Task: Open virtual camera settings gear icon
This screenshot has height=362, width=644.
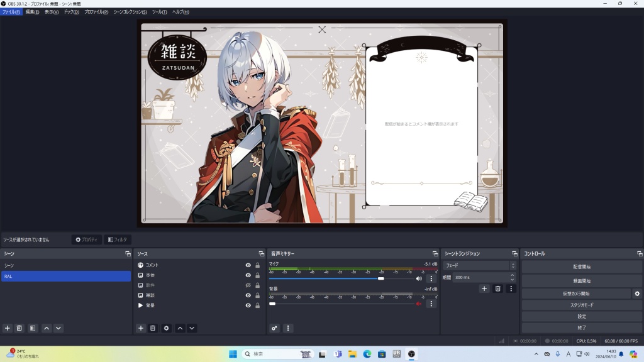Action: [x=637, y=294]
